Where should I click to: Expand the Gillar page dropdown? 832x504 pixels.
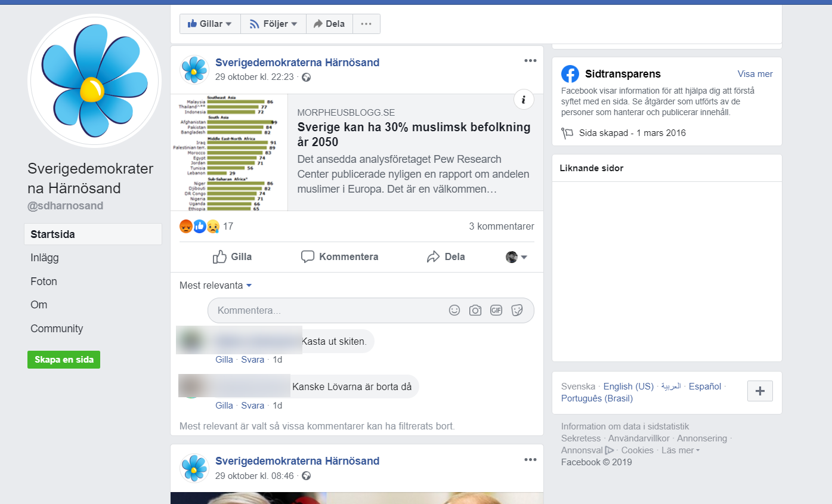point(210,24)
